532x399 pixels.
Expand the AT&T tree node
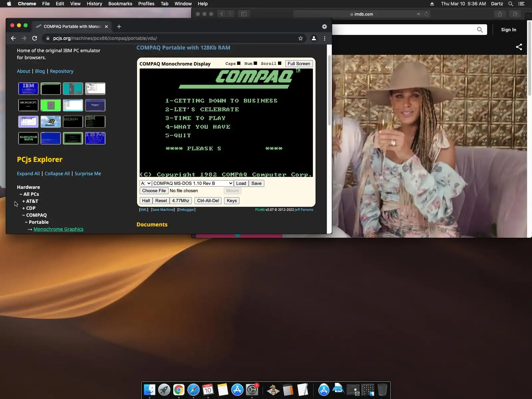(x=30, y=201)
